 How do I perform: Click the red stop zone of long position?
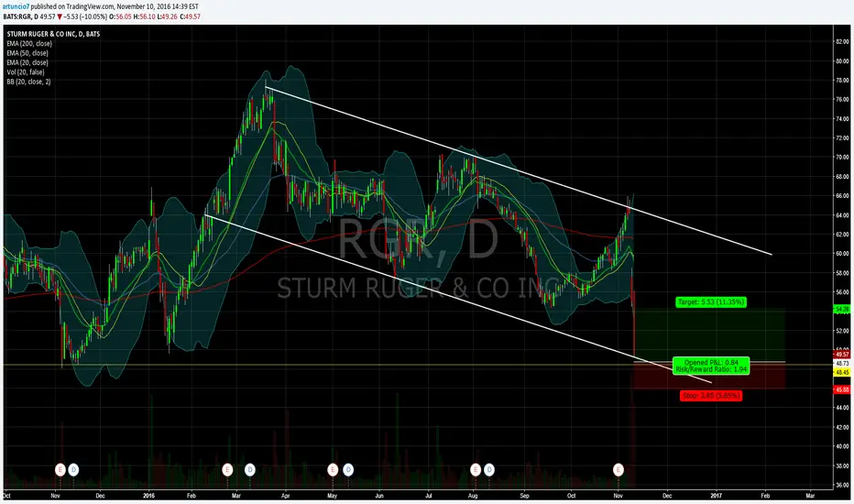coord(709,376)
